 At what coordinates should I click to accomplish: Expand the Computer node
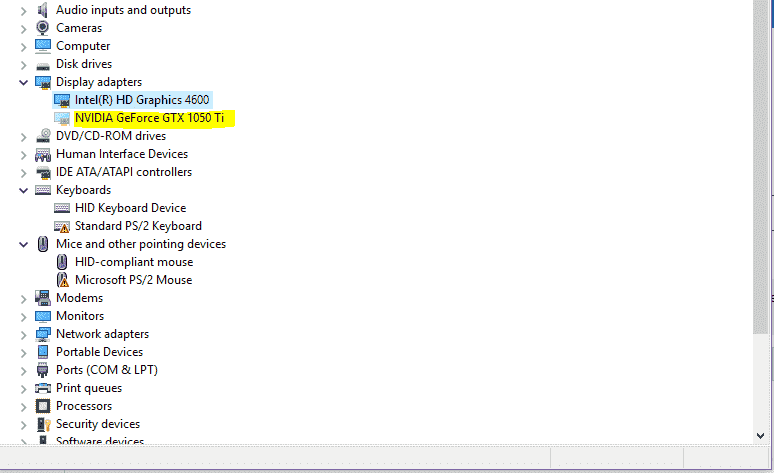pyautogui.click(x=23, y=47)
